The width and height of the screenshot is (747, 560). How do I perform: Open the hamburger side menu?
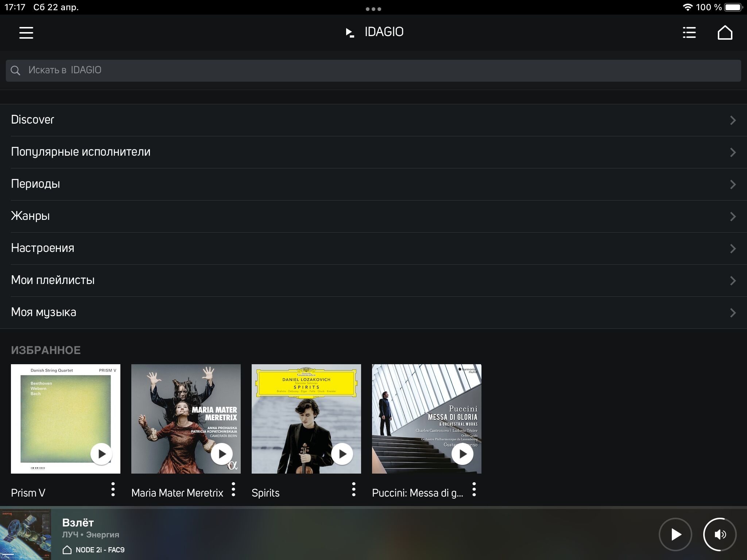point(26,32)
